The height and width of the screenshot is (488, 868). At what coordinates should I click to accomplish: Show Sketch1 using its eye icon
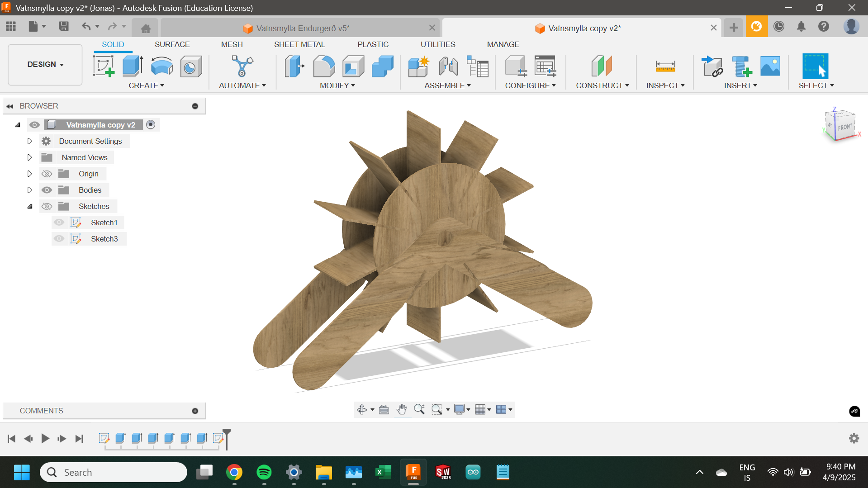click(59, 223)
